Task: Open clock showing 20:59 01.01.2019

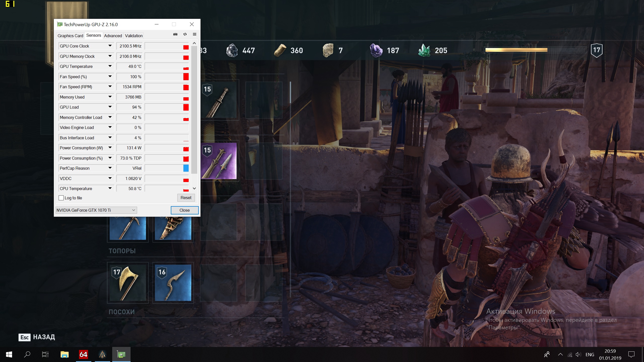Action: click(x=610, y=354)
